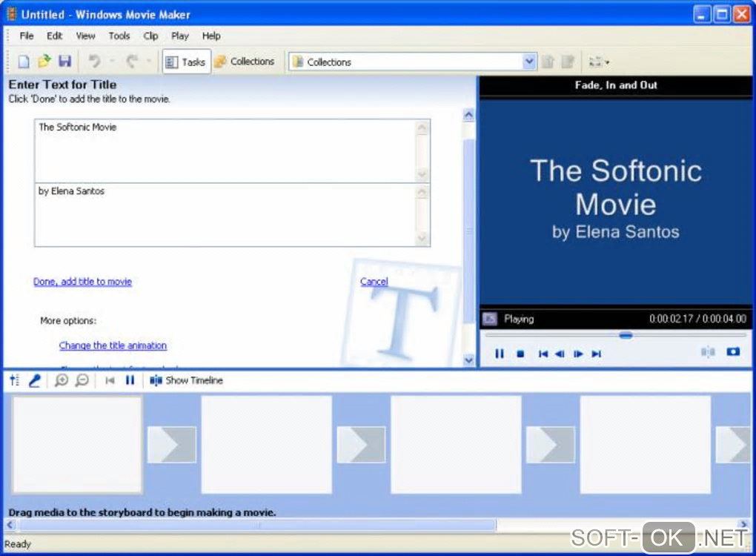The height and width of the screenshot is (556, 756).
Task: Open the Help menu
Action: (x=211, y=36)
